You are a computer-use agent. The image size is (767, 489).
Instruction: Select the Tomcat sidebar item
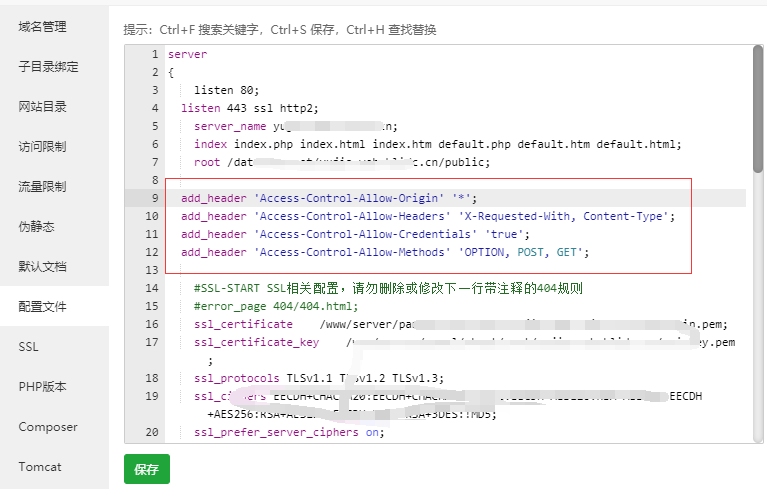click(39, 467)
